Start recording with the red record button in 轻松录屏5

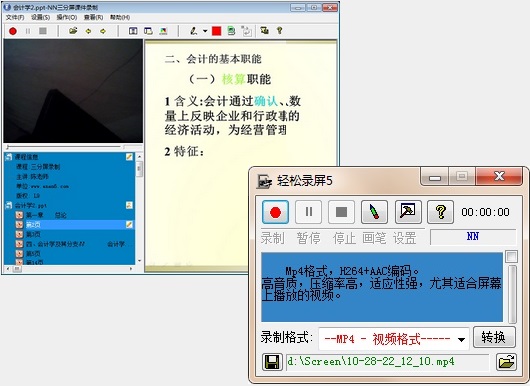[x=275, y=212]
